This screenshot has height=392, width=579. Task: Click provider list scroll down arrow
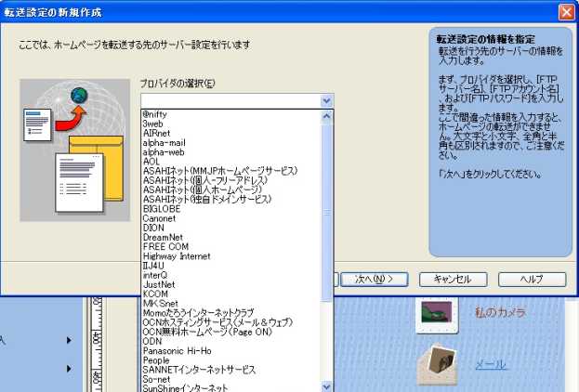(326, 386)
